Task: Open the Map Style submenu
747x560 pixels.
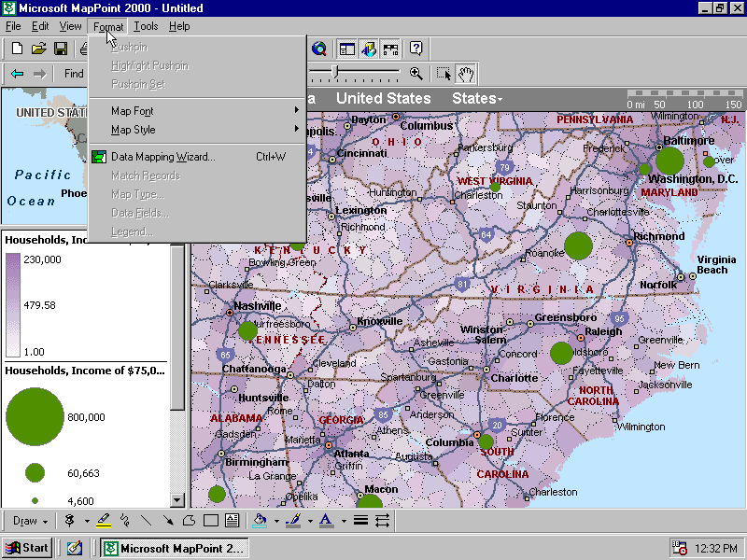Action: (x=197, y=130)
